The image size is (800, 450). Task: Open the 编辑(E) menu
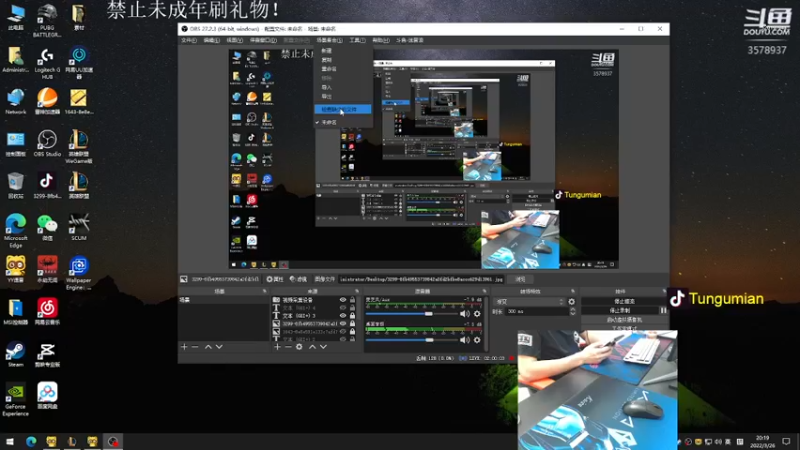click(212, 40)
